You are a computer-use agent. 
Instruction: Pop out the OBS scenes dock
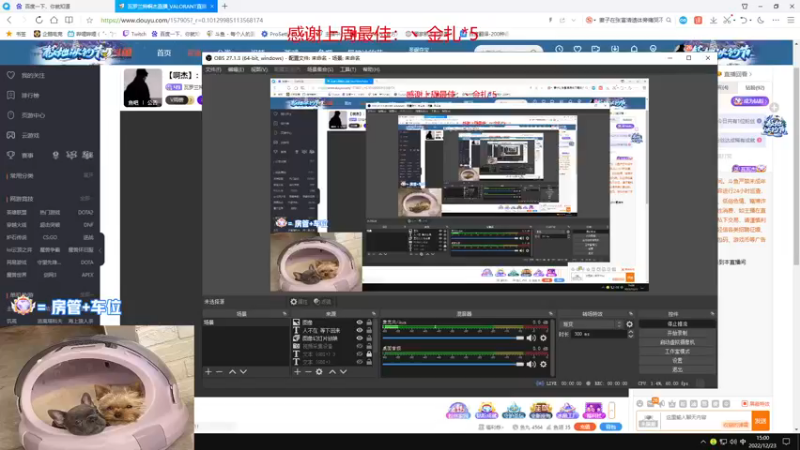(285, 314)
